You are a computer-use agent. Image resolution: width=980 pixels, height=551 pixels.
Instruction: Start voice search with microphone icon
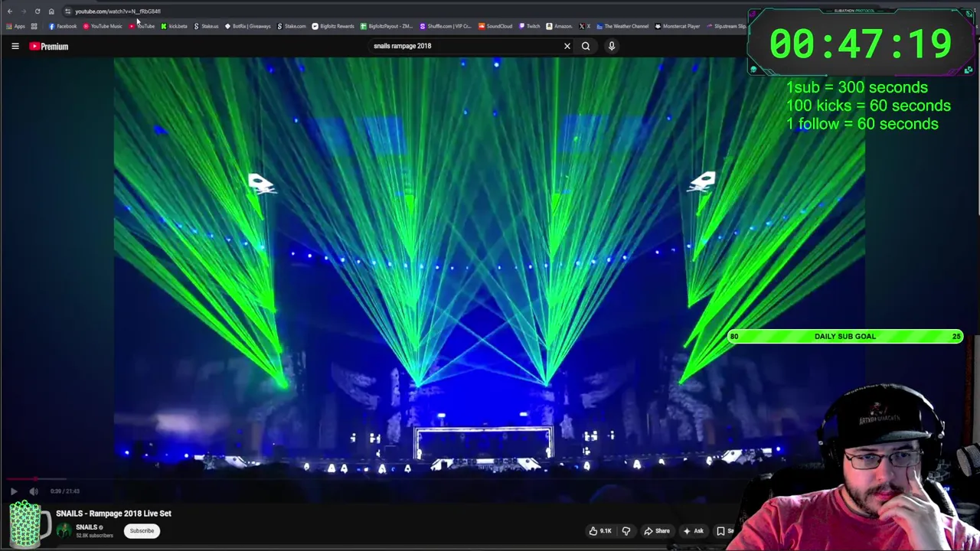pos(612,46)
